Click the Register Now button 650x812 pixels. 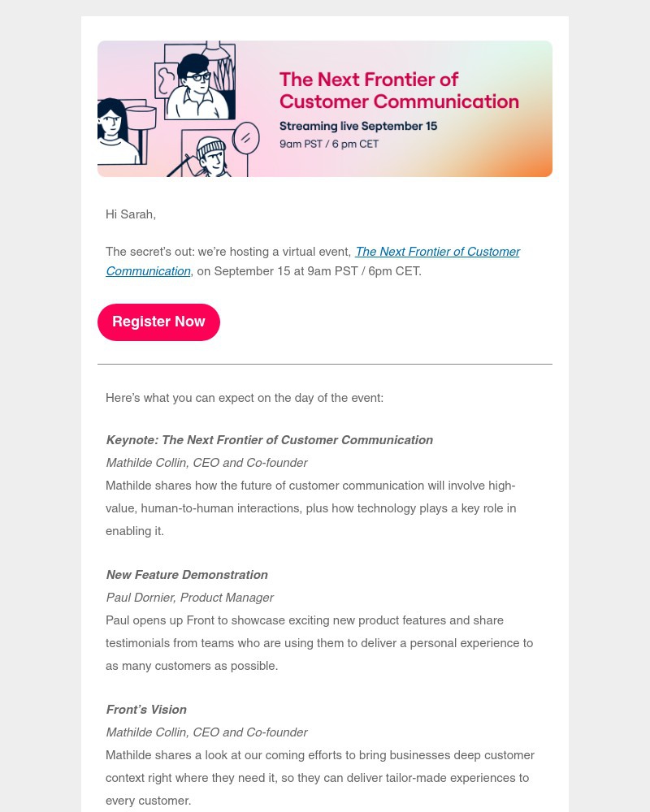coord(158,322)
